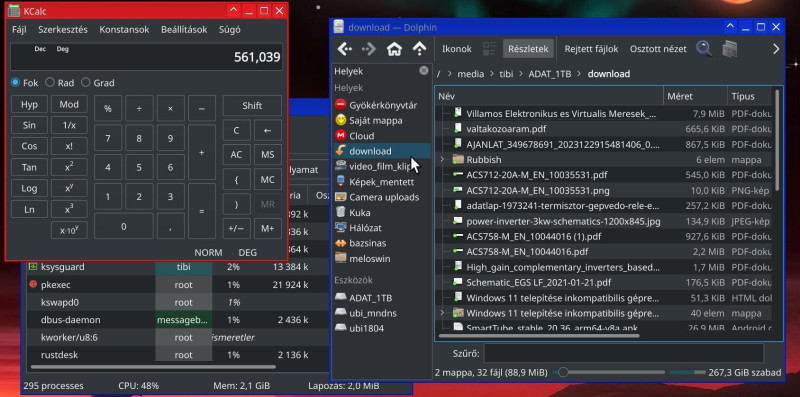This screenshot has height=397, width=800.
Task: Open the Cloud place entry
Action: 382,136
